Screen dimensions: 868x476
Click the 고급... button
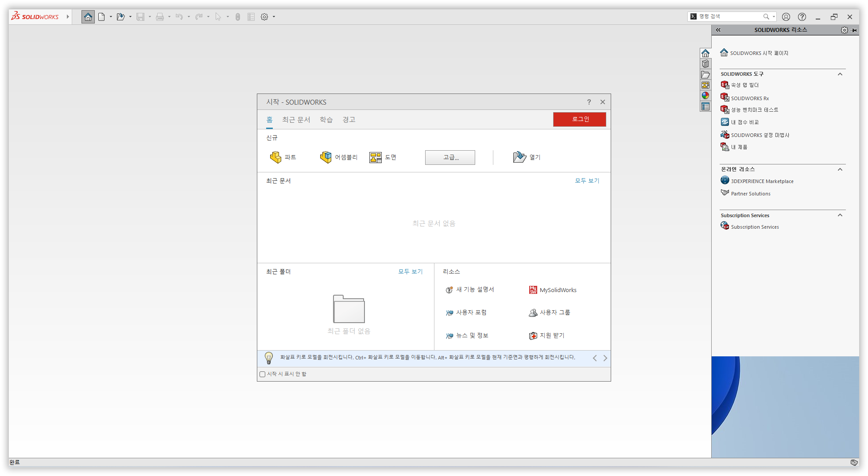(x=450, y=157)
